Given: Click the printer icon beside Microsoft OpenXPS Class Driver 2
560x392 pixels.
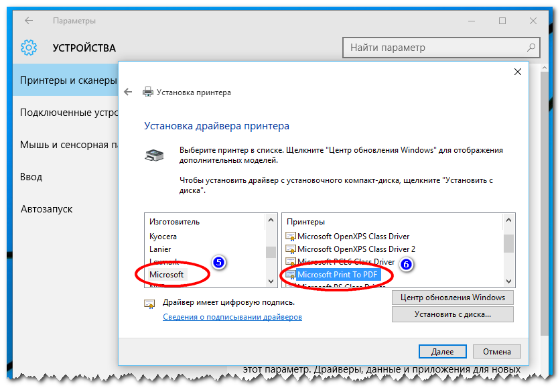Looking at the screenshot, I should 291,249.
